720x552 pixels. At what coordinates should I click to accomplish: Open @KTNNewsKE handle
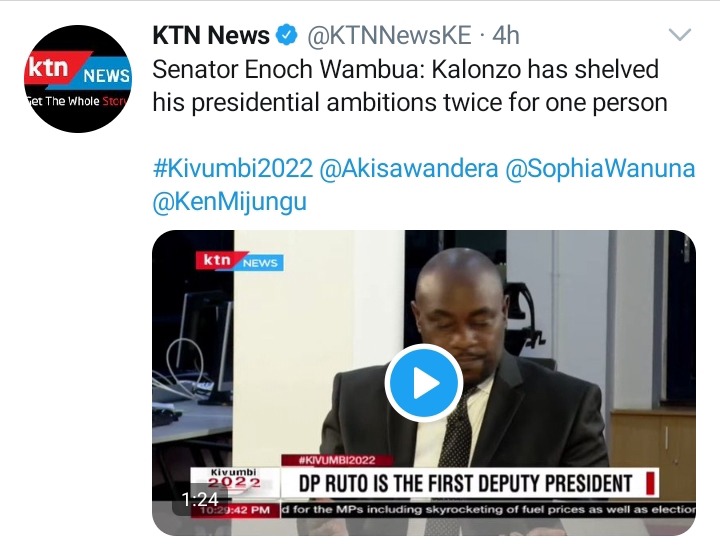[389, 35]
